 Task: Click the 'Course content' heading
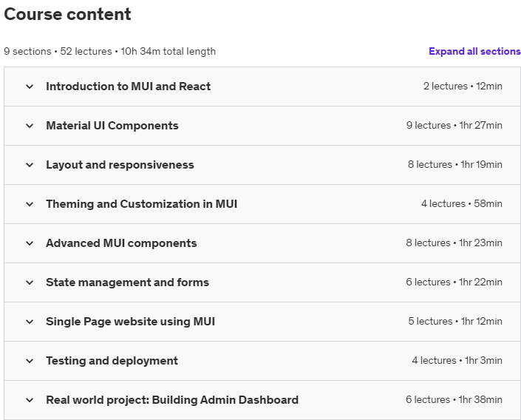pos(67,14)
